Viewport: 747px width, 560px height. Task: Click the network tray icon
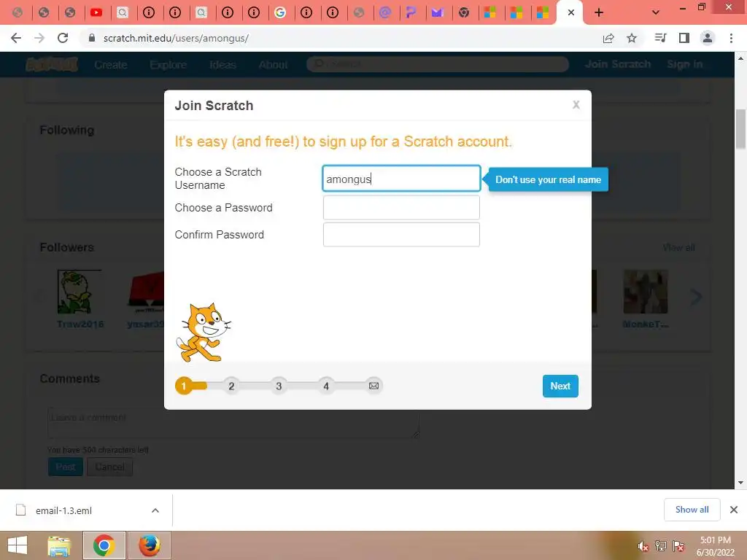click(661, 546)
